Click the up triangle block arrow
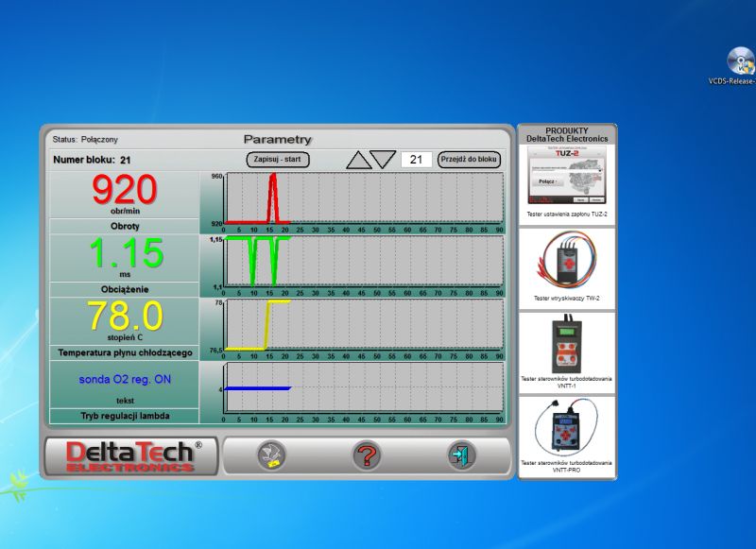The width and height of the screenshot is (756, 549). pyautogui.click(x=359, y=160)
